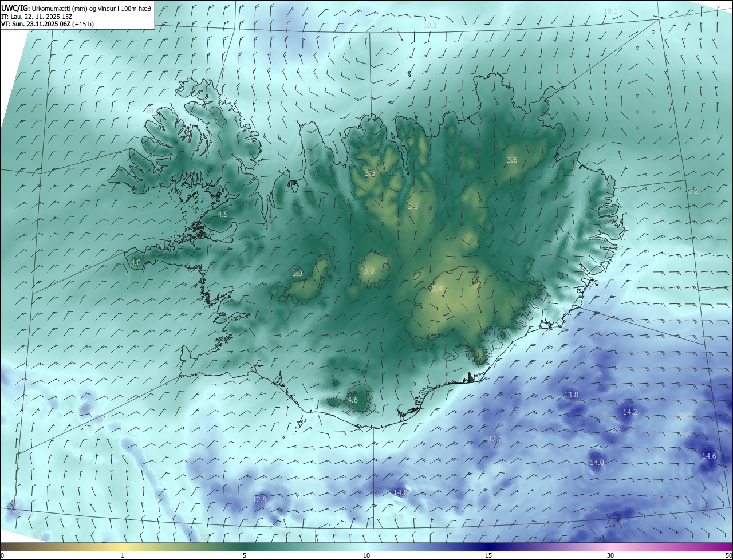733x560 pixels.
Task: Click the color scale tick label 10
Action: pyautogui.click(x=366, y=555)
